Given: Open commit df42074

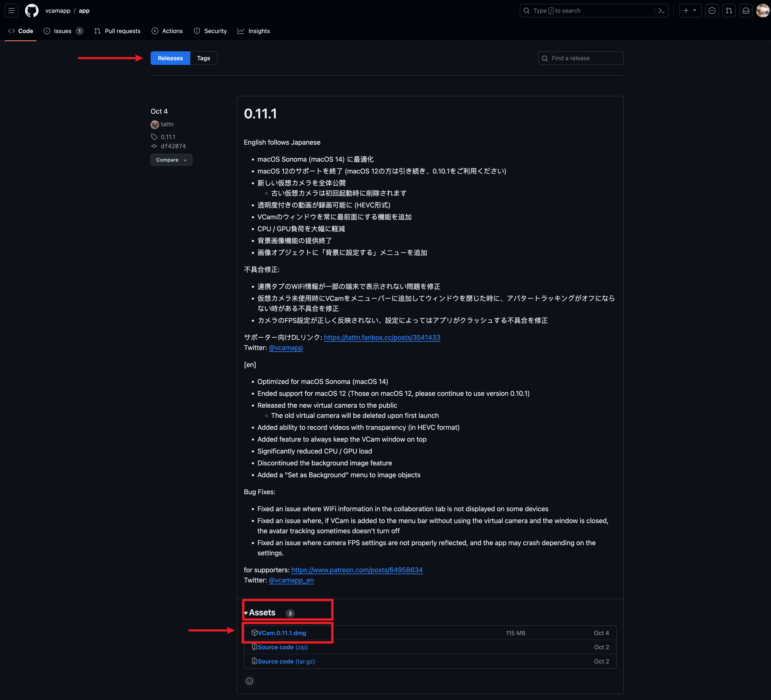Looking at the screenshot, I should 173,146.
